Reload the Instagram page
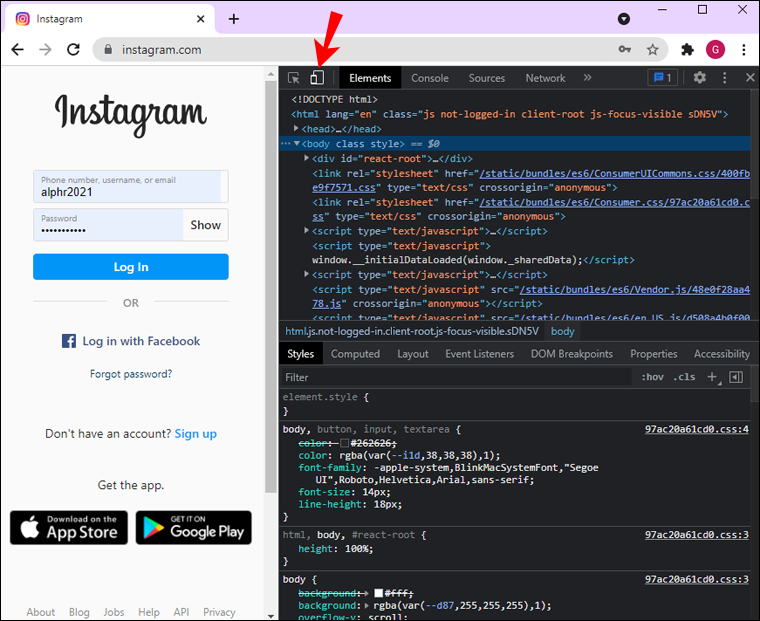This screenshot has width=760, height=621. [x=73, y=49]
